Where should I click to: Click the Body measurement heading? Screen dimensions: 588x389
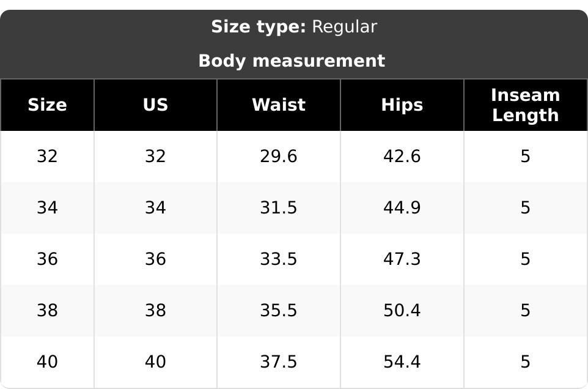pos(292,61)
